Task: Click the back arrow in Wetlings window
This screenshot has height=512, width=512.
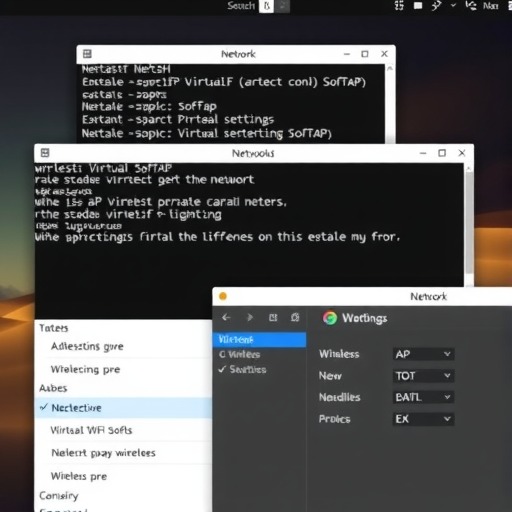Action: pyautogui.click(x=226, y=317)
